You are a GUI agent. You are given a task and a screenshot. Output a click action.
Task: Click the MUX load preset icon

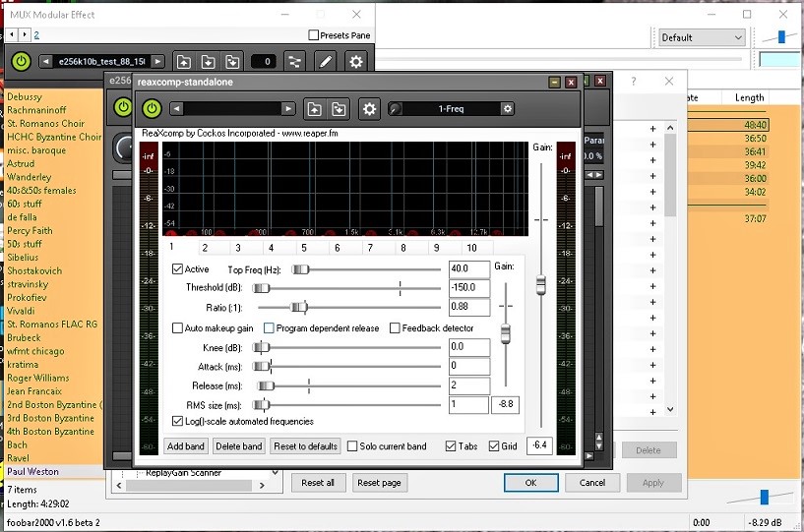tap(184, 62)
